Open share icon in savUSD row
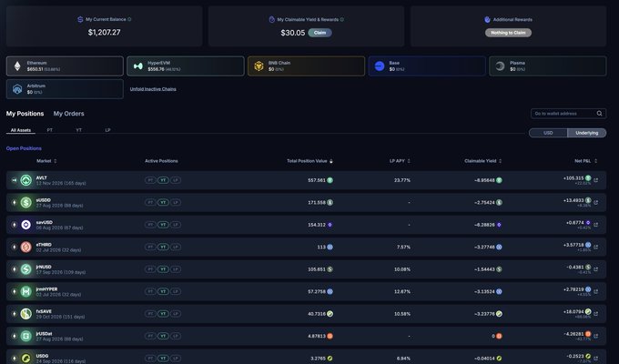This screenshot has height=364, width=619. click(595, 225)
